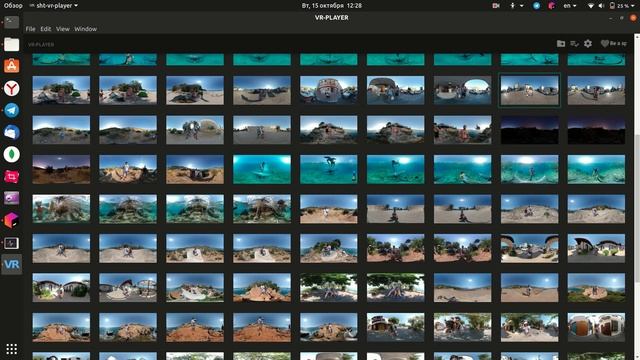
Task: Open Files manager from the dock
Action: pyautogui.click(x=11, y=44)
